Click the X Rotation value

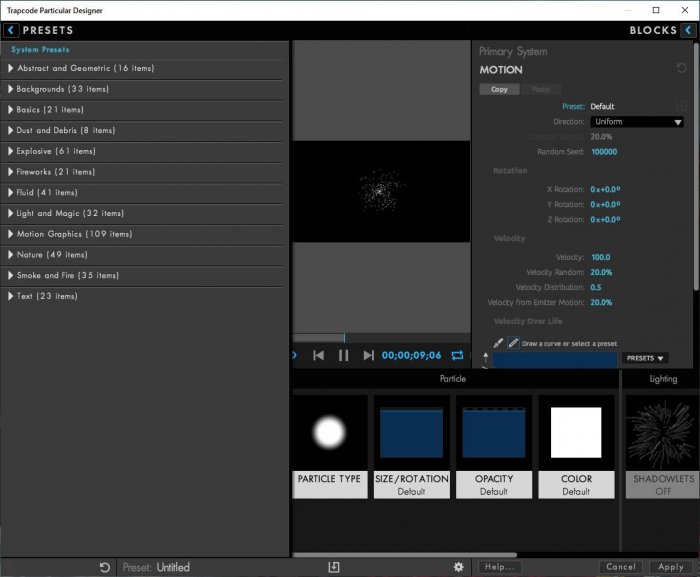pyautogui.click(x=605, y=189)
